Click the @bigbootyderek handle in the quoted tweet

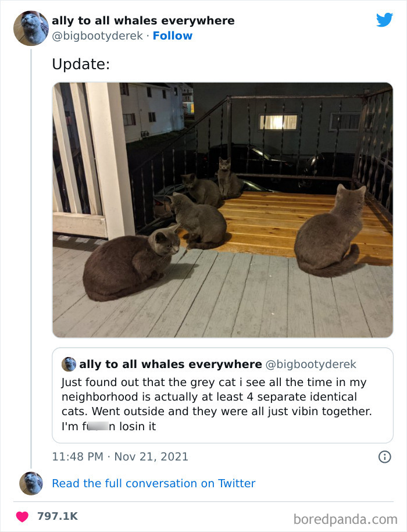click(x=311, y=365)
